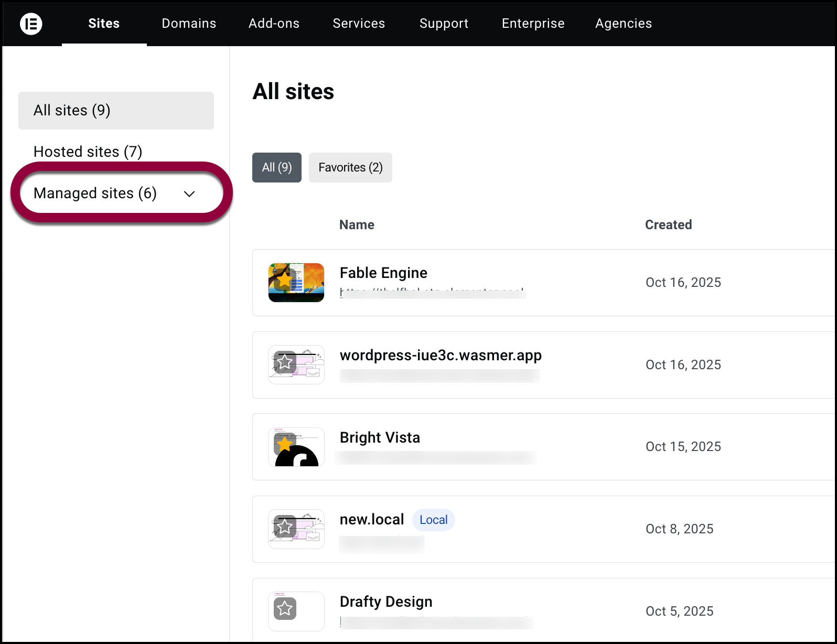Screen dimensions: 837x644
Task: Select Hosted sites (7) in sidebar
Action: click(88, 152)
